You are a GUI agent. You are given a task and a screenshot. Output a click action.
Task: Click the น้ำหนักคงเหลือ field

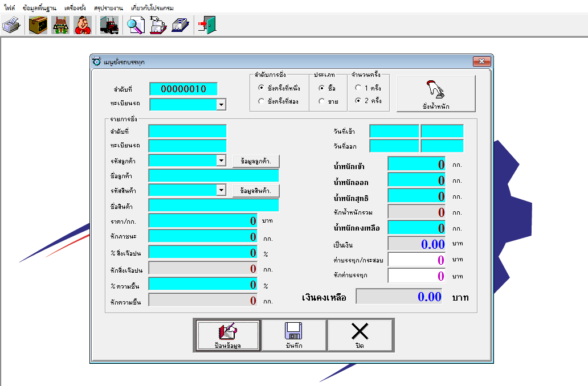pos(416,228)
